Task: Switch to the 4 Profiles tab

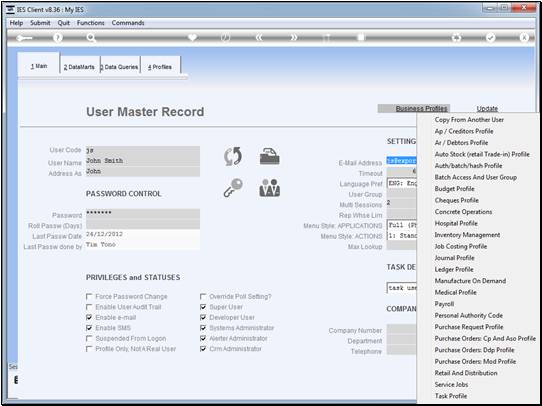Action: click(160, 67)
